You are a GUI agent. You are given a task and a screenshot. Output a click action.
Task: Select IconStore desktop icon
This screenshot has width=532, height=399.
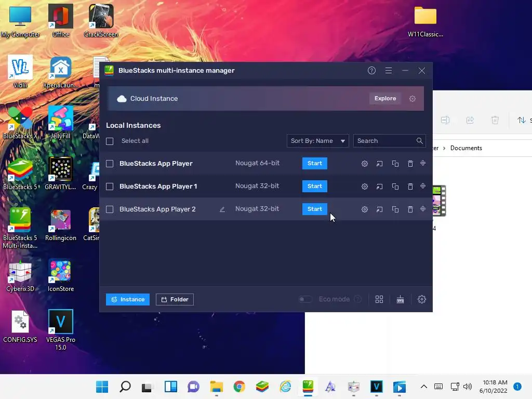[60, 275]
